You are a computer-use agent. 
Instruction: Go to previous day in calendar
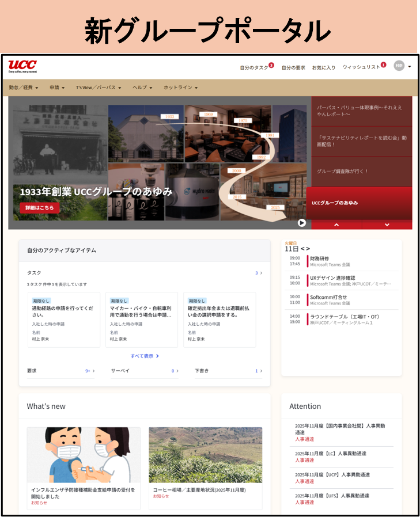302,249
